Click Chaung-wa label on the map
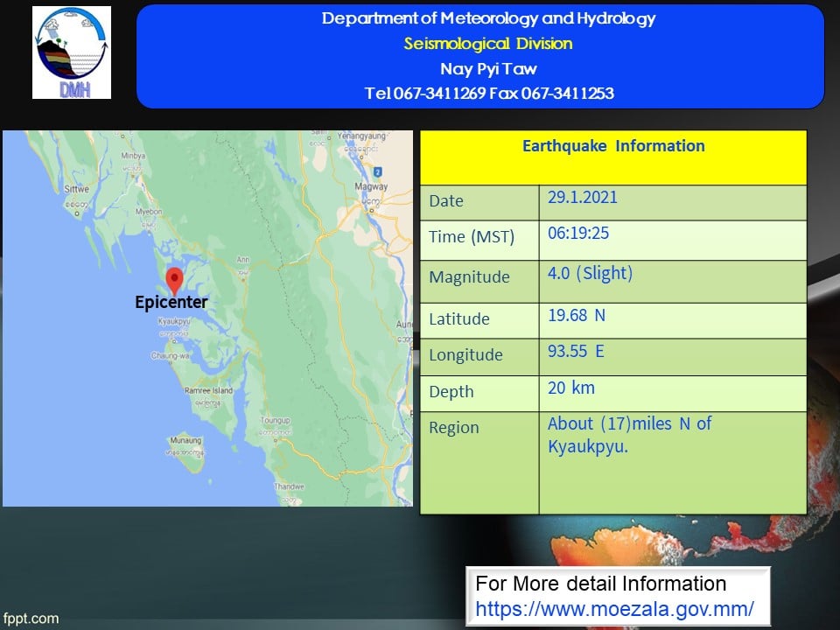Image resolution: width=840 pixels, height=630 pixels. [x=170, y=356]
